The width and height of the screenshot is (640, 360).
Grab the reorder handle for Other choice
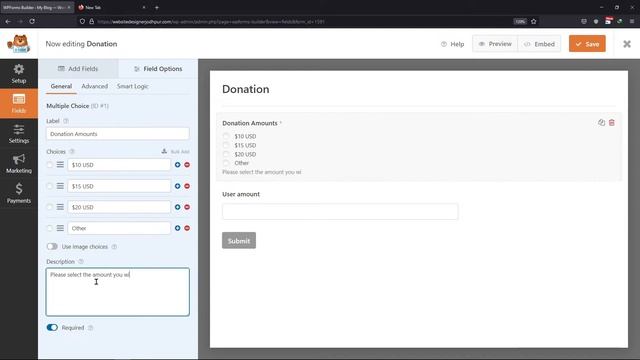click(60, 228)
